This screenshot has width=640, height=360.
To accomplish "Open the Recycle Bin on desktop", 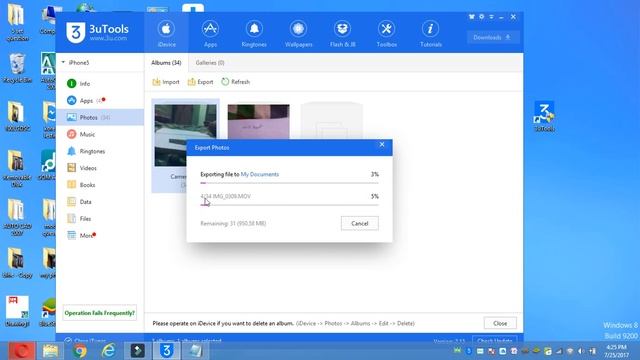I will (x=17, y=68).
